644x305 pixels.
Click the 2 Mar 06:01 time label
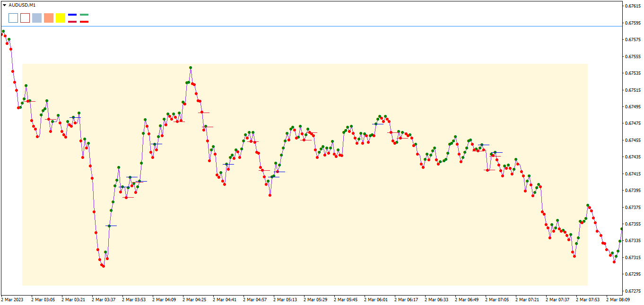click(x=376, y=299)
